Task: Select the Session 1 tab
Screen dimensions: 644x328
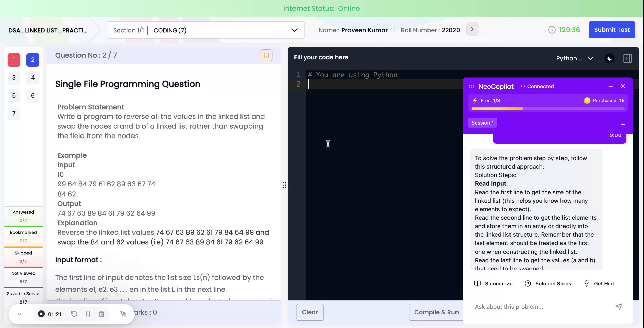Action: [x=482, y=123]
